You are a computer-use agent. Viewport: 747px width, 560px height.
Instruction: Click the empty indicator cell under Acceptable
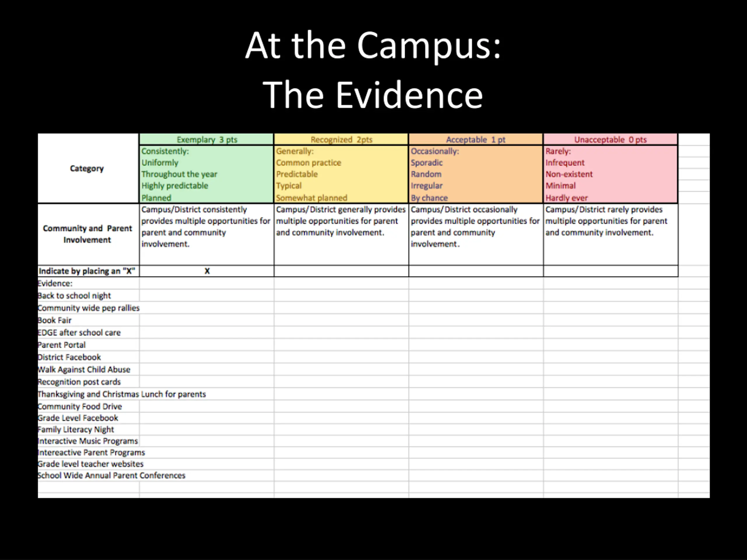476,271
